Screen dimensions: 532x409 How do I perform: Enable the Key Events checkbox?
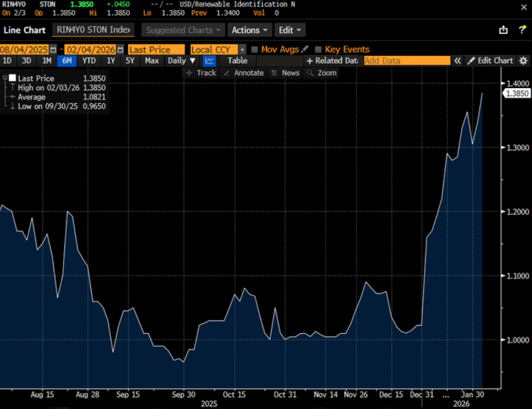pyautogui.click(x=318, y=50)
